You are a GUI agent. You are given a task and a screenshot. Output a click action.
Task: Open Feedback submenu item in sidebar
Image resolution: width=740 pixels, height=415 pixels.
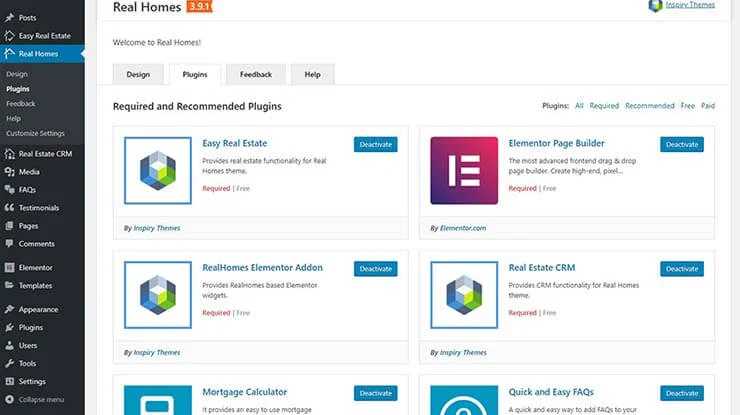click(21, 103)
